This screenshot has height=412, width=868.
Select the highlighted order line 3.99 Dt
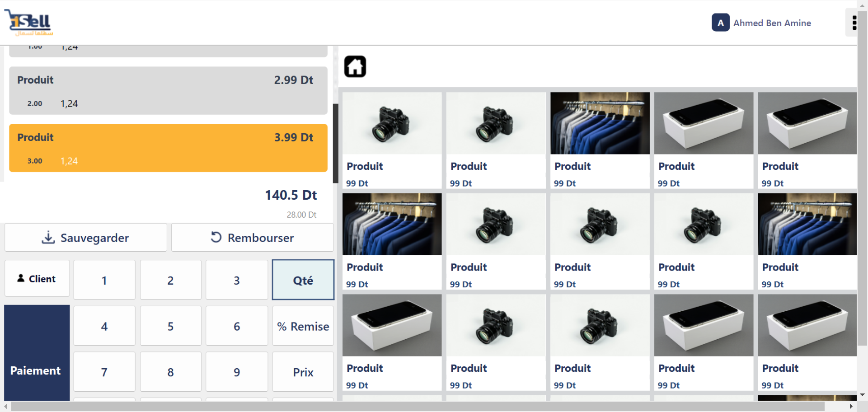[x=168, y=148]
